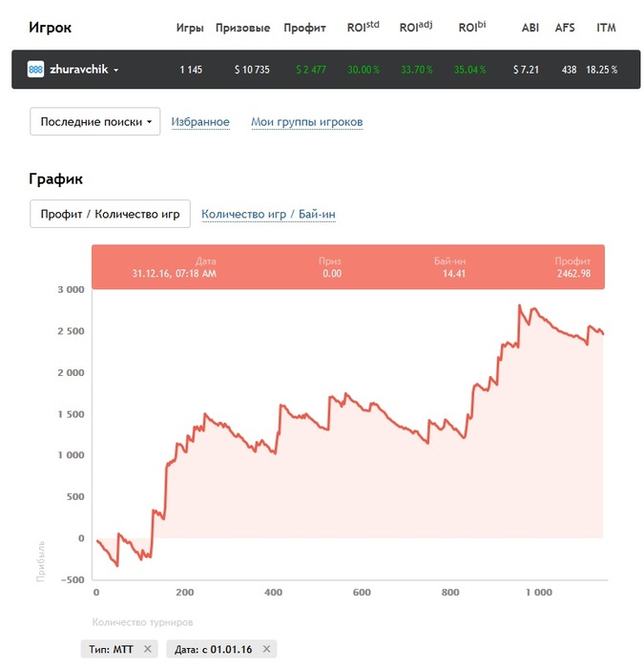Click the "Призовые" column header
Viewport: 644px width, 668px height.
[x=242, y=28]
